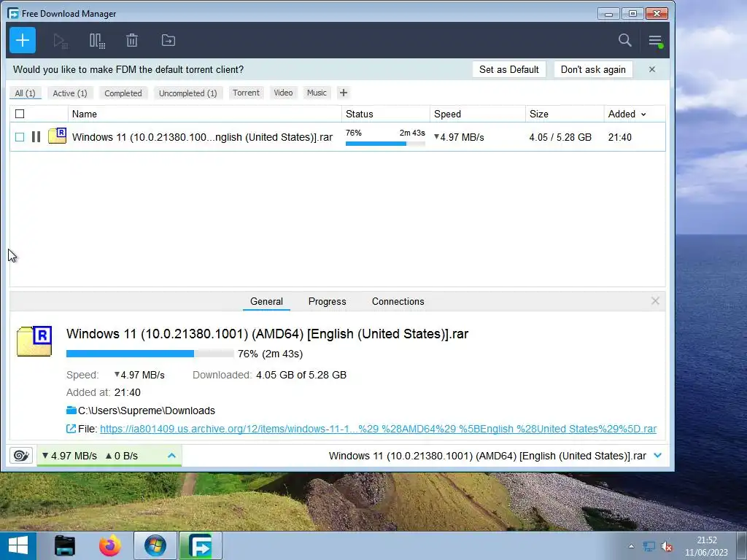Click the blue add download plus button

point(23,41)
